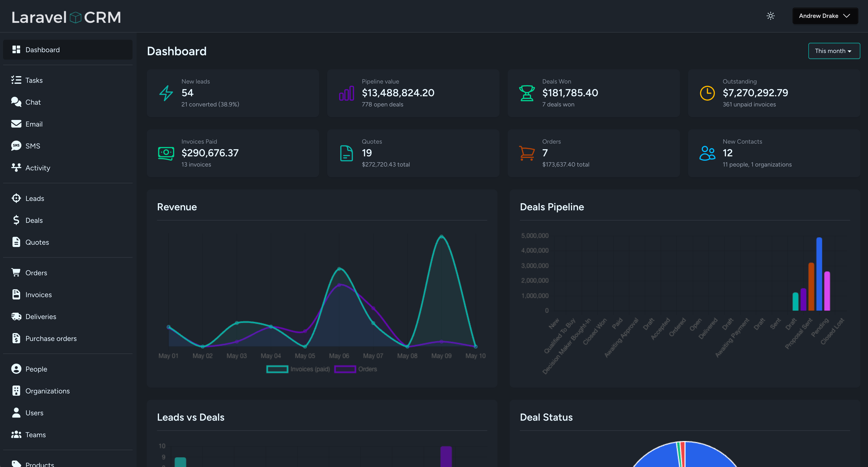The width and height of the screenshot is (868, 467).
Task: Click the SMS speech bubble icon
Action: 16,145
